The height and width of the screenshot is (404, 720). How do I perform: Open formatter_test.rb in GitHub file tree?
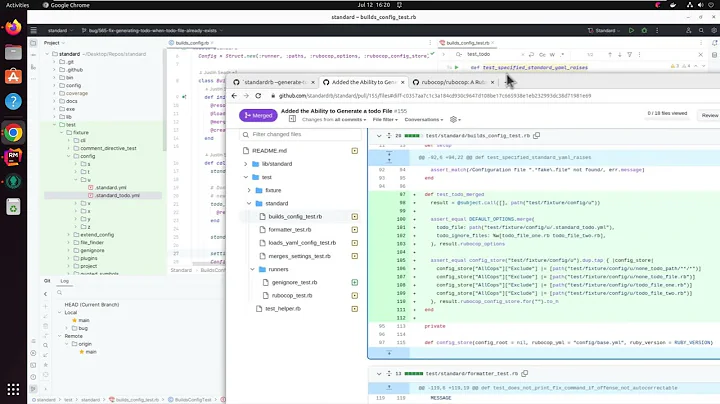point(289,230)
